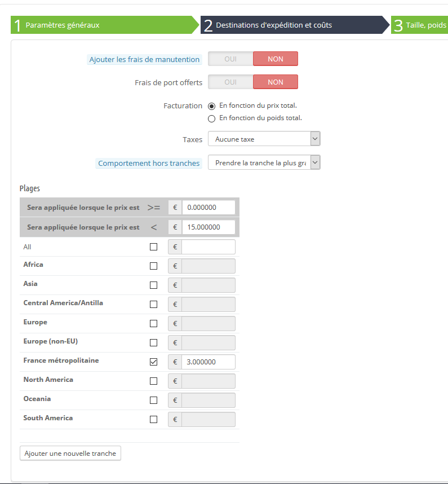
Task: Check the All zones checkbox
Action: point(153,247)
